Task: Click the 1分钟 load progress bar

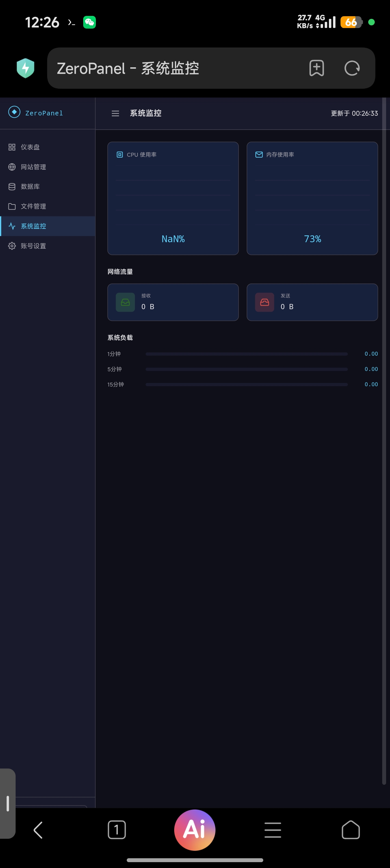Action: click(247, 354)
